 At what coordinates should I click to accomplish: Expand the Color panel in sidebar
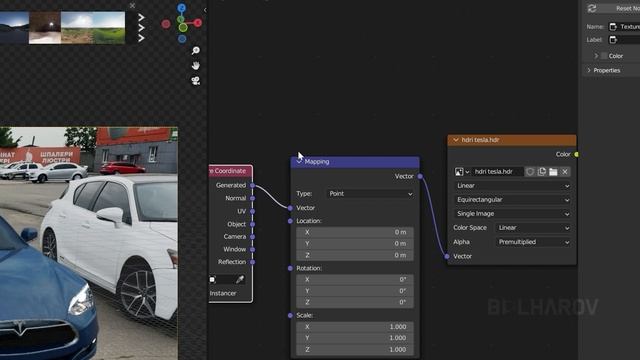596,56
